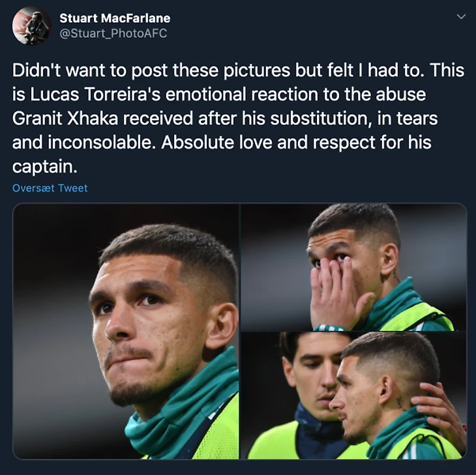Click Stuart MacFarlane's profile avatar
Viewport: 476px width, 475px height.
pos(31,25)
